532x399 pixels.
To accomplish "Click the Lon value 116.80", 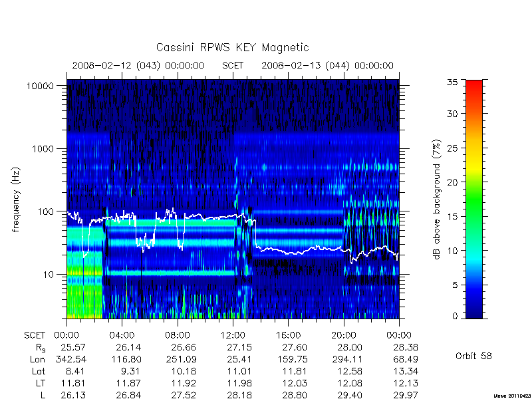I will coord(126,359).
